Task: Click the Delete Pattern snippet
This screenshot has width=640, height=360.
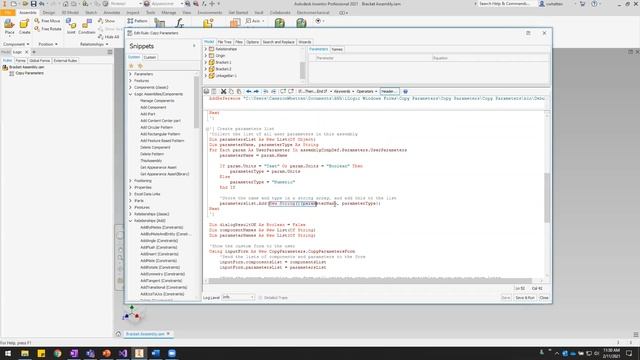Action: (152, 154)
